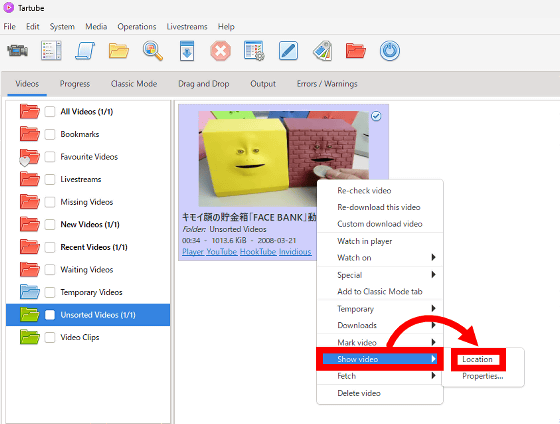Tick the Bookmarks folder checkbox
Image resolution: width=560 pixels, height=424 pixels.
click(x=50, y=134)
